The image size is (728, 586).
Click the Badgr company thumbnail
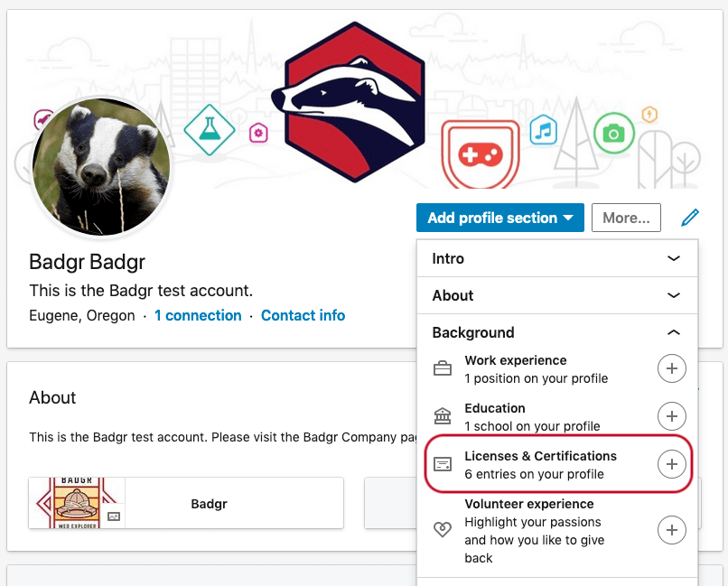point(77,503)
